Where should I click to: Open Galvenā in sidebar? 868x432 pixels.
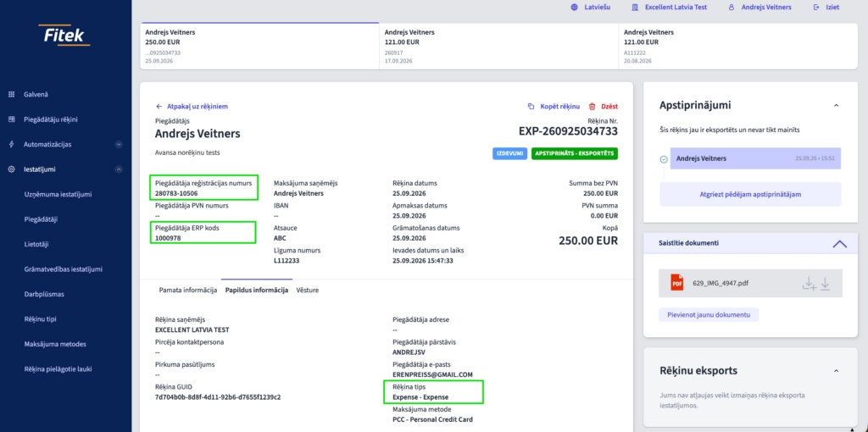(x=36, y=95)
